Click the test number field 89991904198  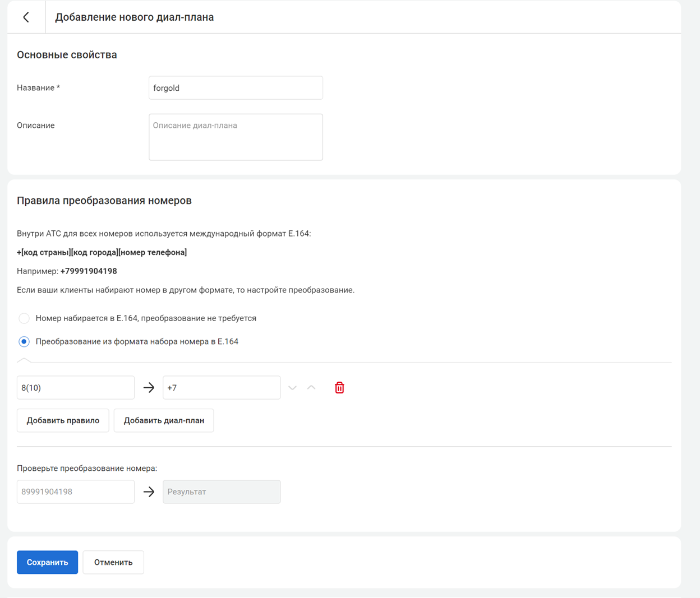(x=76, y=492)
